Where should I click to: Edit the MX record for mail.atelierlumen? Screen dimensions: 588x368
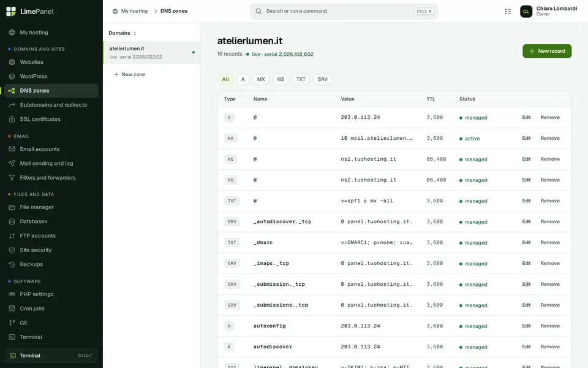pos(526,138)
